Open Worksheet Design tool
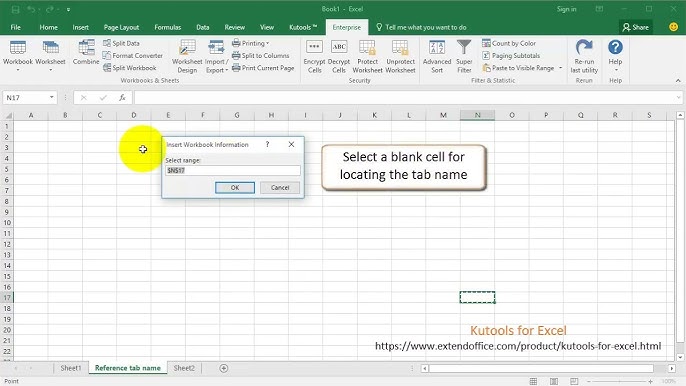This screenshot has height=386, width=686. [x=187, y=56]
